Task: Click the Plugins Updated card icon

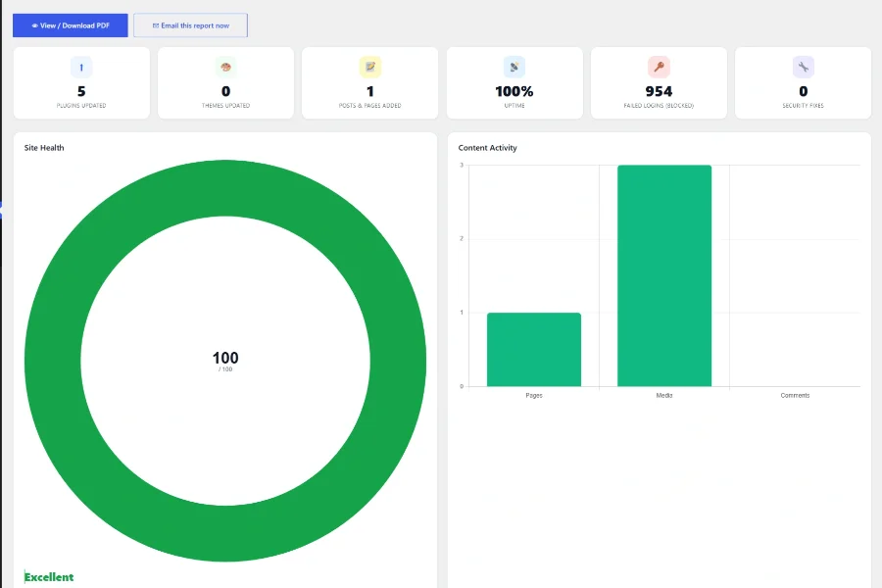Action: tap(81, 68)
